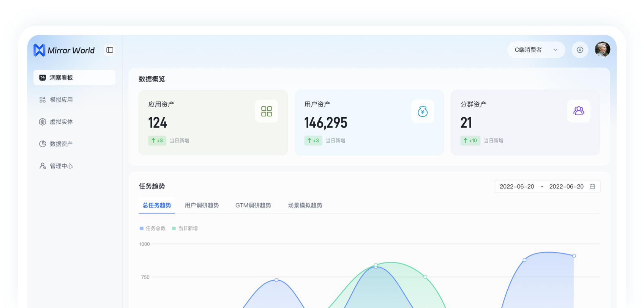
Task: Click the green arrow in 用户资产 badge
Action: tap(309, 140)
